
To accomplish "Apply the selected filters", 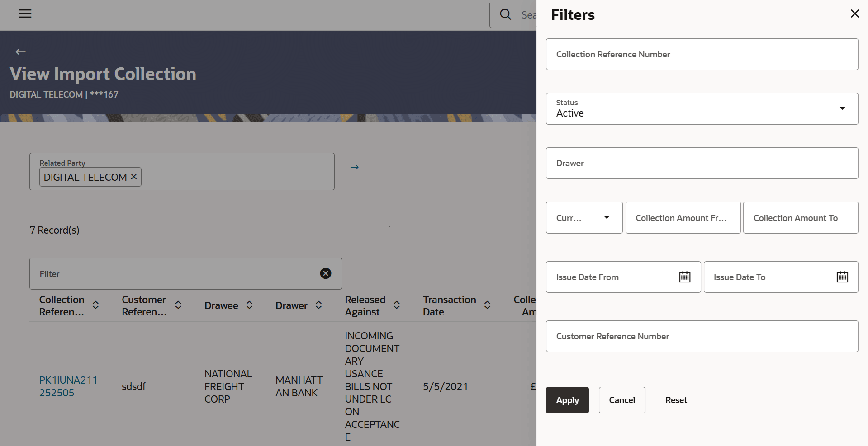I will point(567,400).
